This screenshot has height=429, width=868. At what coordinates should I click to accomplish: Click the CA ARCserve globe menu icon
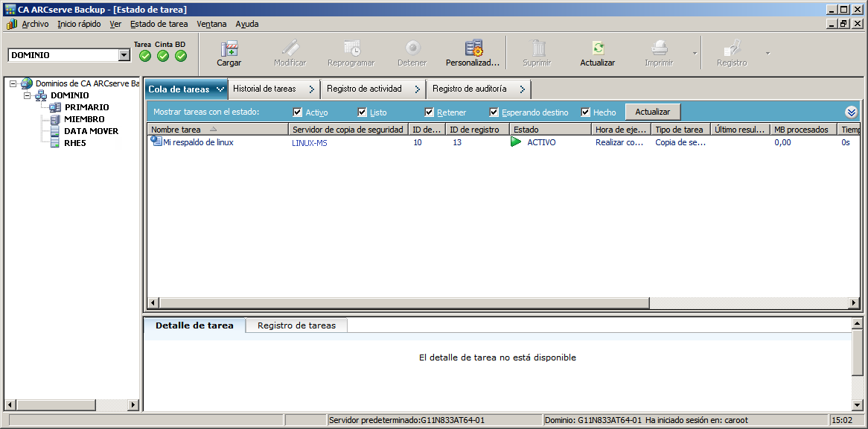tap(10, 24)
